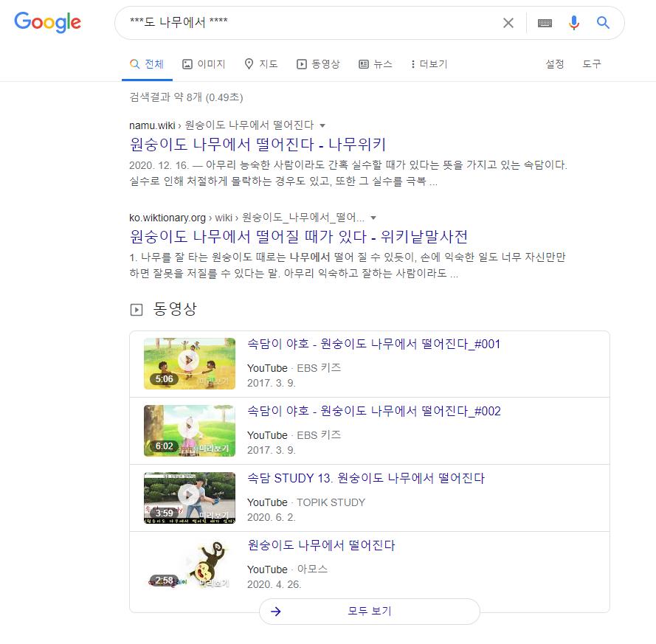The height and width of the screenshot is (644, 656).
Task: Open 속담이 야호 #002 video link
Action: [374, 411]
